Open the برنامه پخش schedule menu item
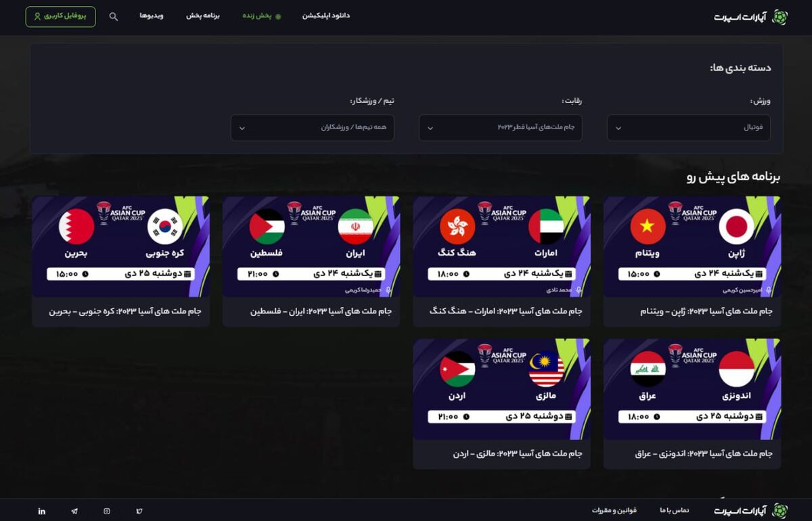 [203, 16]
